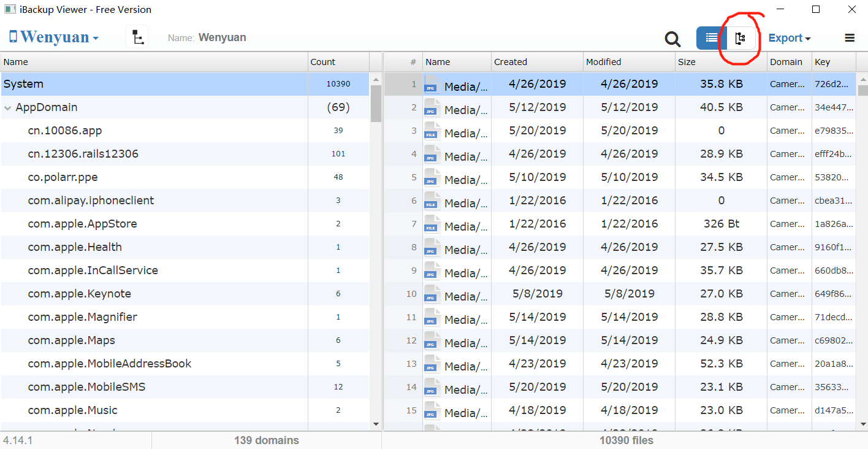Click JPG file icon in row 9
The image size is (868, 449).
[433, 271]
